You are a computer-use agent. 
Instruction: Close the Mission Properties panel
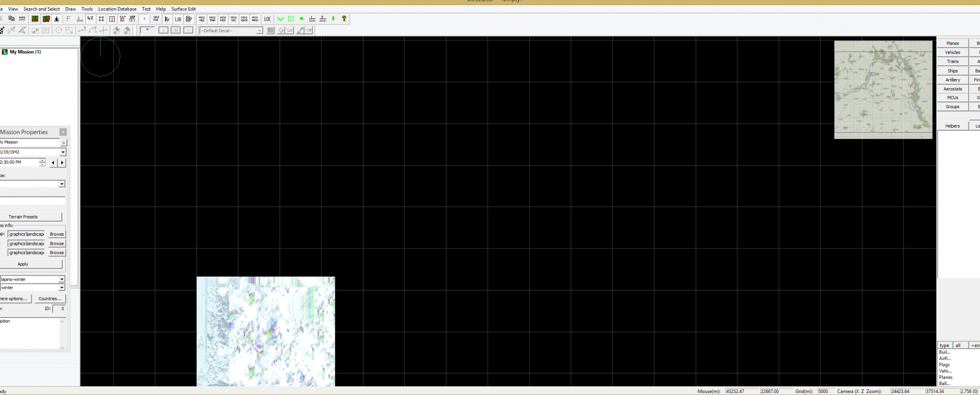coord(63,132)
